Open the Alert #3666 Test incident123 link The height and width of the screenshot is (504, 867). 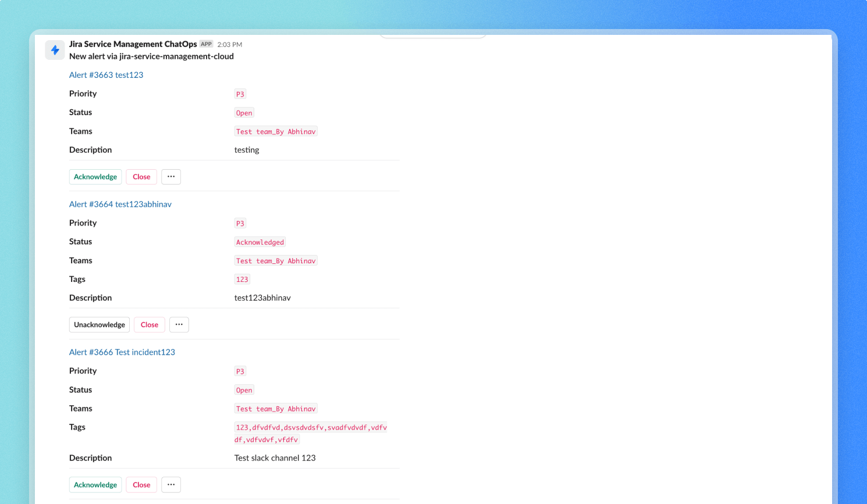(122, 352)
